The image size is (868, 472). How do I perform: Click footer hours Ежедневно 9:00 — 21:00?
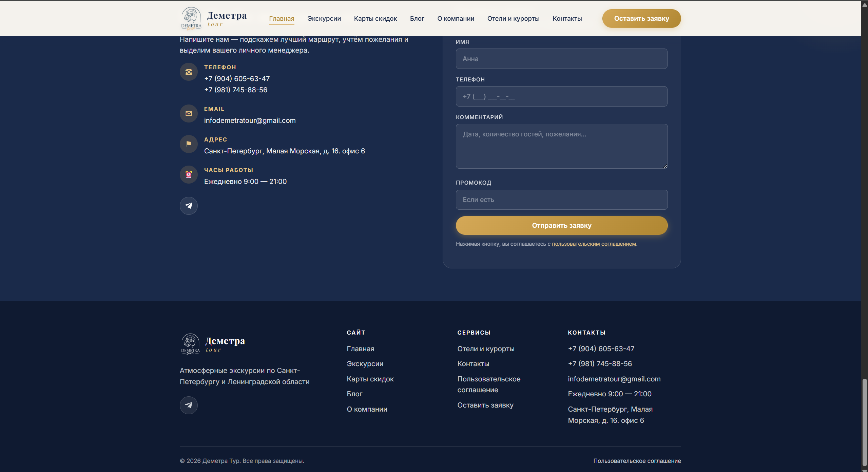pos(610,394)
